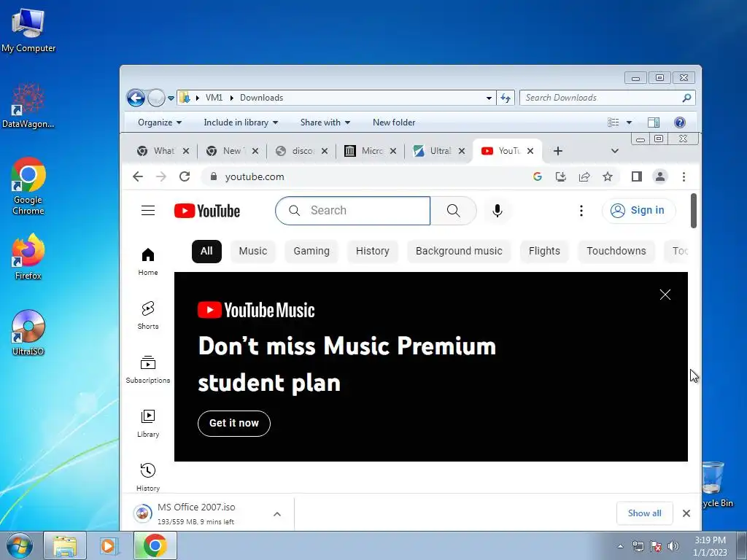Screen dimensions: 747x560
Task: Open Chrome three-dot menu
Action: coord(684,176)
